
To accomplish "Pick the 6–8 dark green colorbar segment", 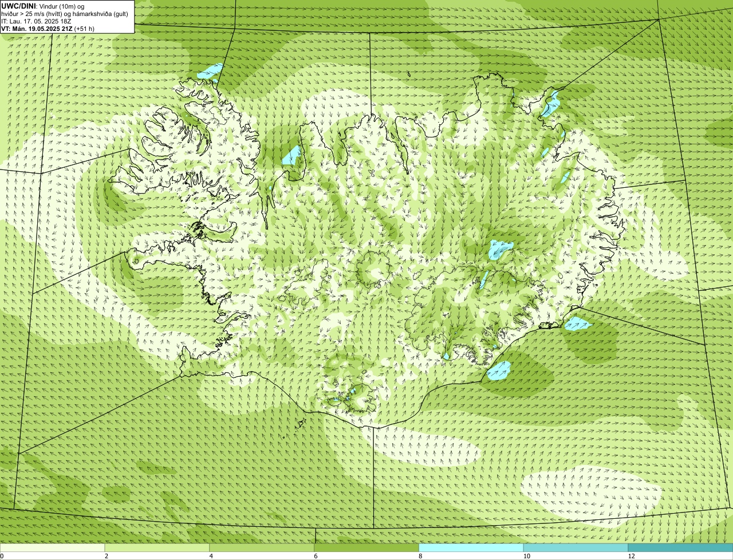I will (x=367, y=547).
